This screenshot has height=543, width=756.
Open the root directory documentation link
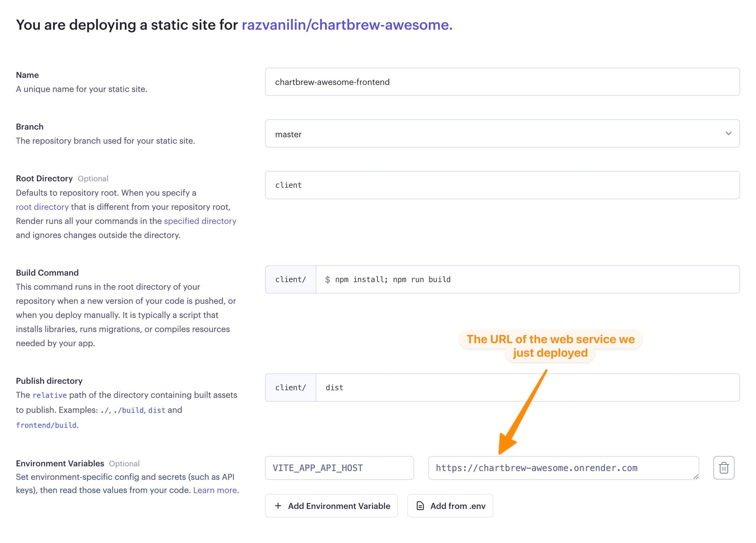(42, 207)
